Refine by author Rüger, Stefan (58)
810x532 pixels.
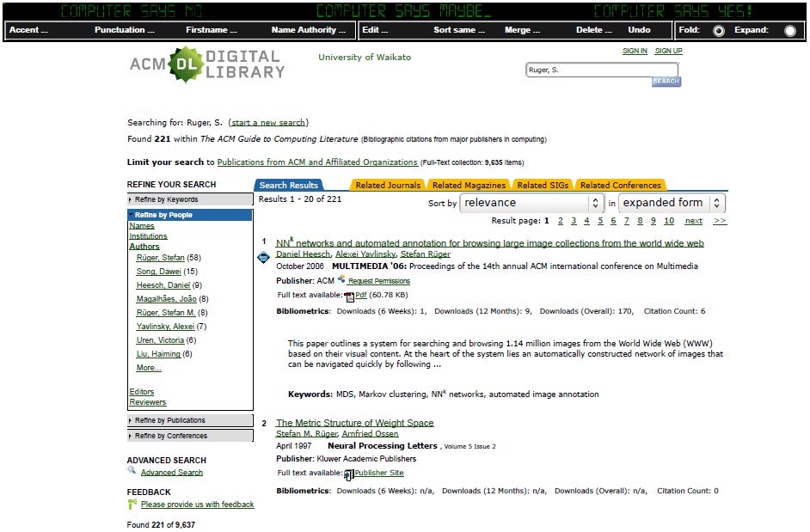pos(161,258)
